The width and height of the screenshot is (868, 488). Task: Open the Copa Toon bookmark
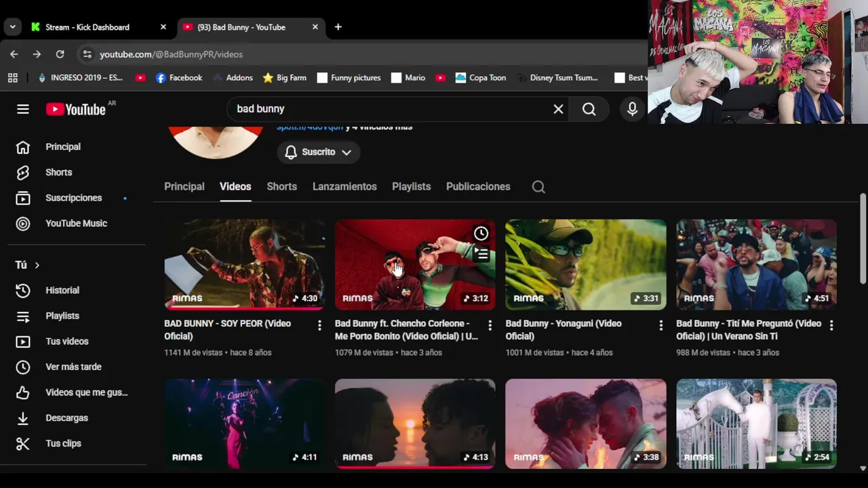pyautogui.click(x=481, y=78)
